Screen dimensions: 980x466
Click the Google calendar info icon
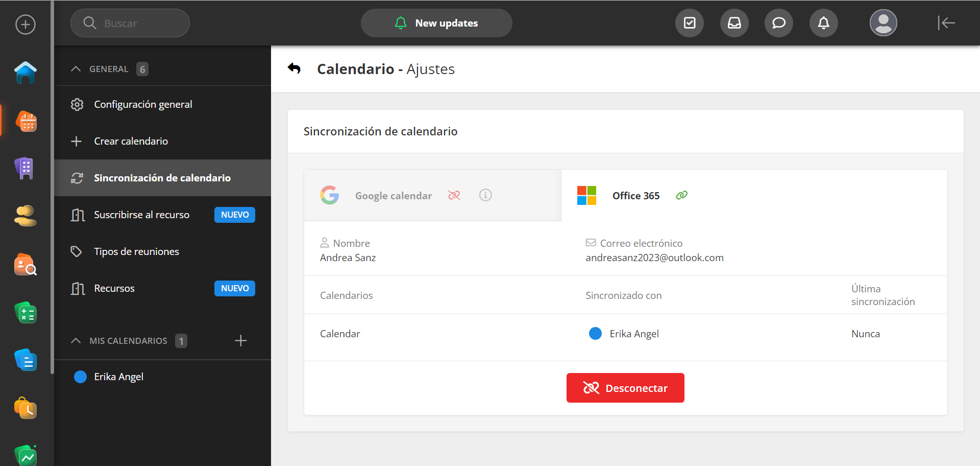(485, 195)
